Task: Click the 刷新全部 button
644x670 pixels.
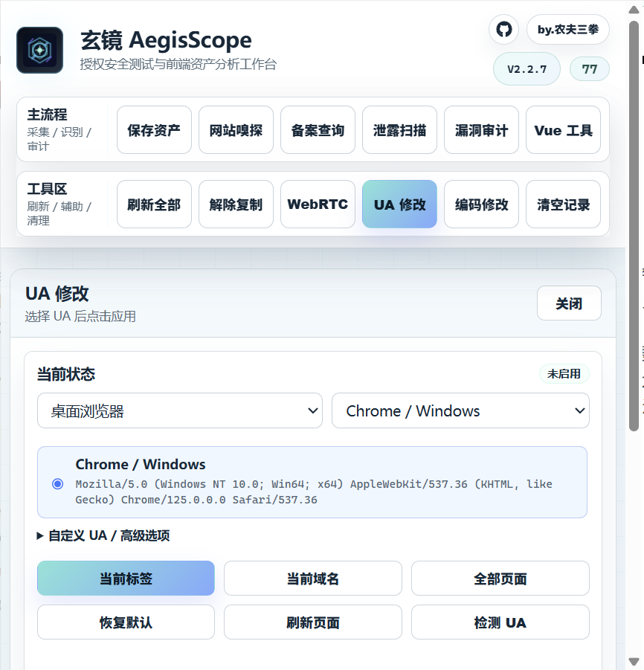Action: click(x=154, y=204)
